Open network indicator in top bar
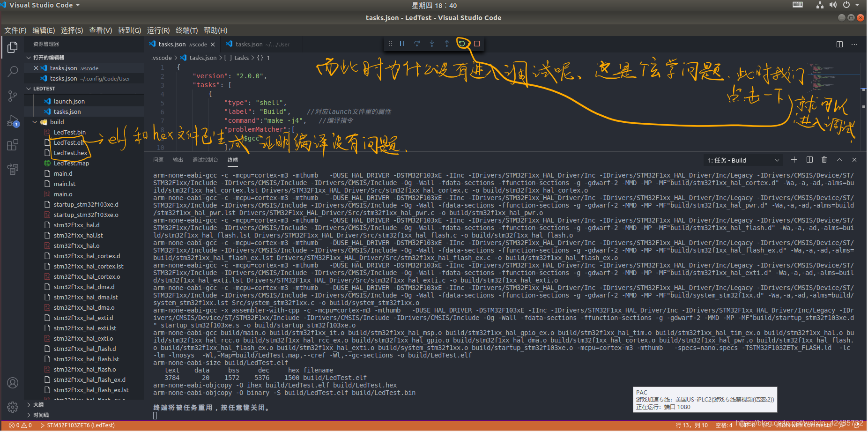The height and width of the screenshot is (432, 868). pos(820,5)
